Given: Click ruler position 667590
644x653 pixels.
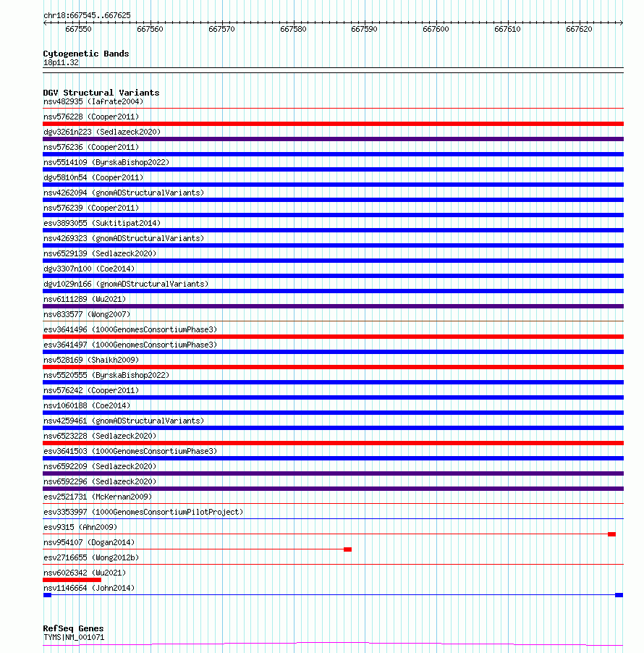Looking at the screenshot, I should click(x=364, y=29).
